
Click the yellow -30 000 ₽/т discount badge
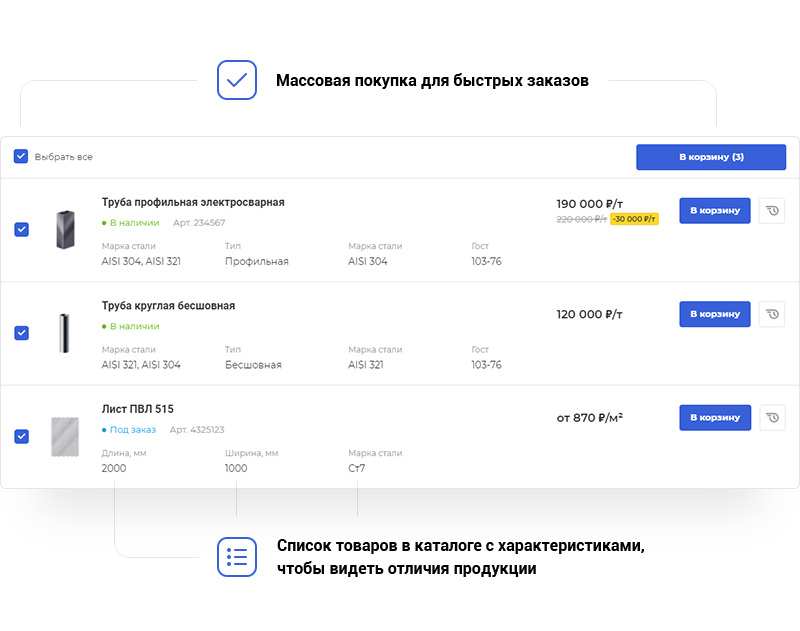[634, 219]
